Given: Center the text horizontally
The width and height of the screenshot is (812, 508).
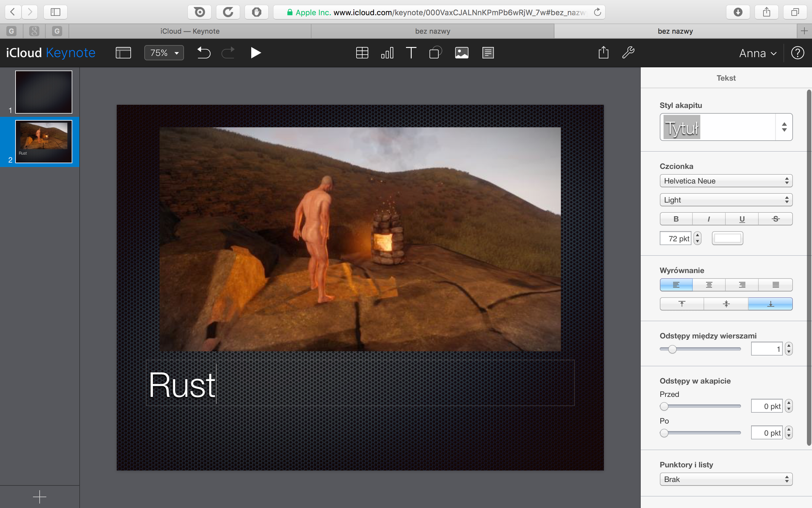Looking at the screenshot, I should click(709, 285).
